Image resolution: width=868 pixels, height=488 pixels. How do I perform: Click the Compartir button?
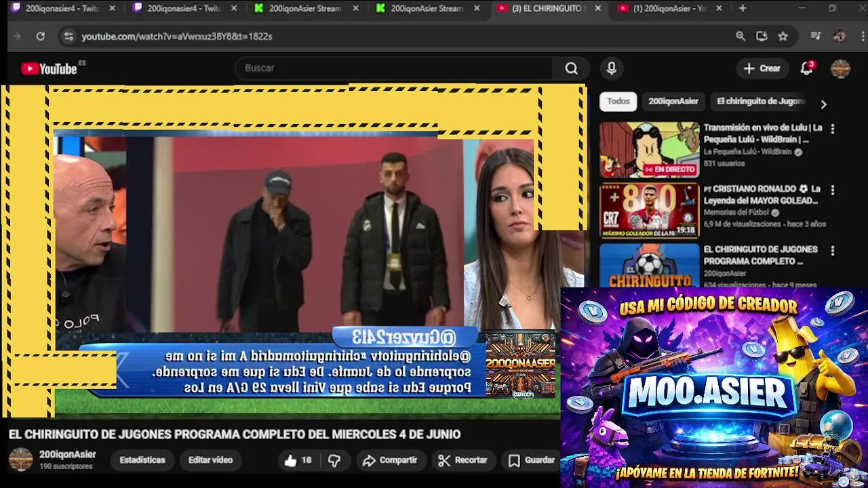390,460
